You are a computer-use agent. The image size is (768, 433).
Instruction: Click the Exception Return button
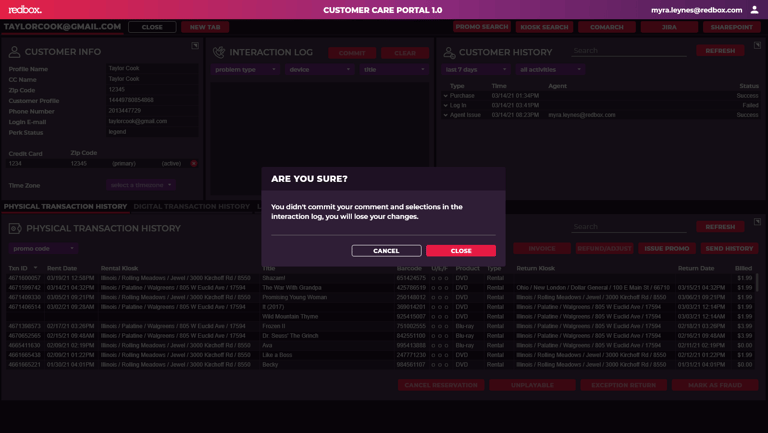pos(624,385)
